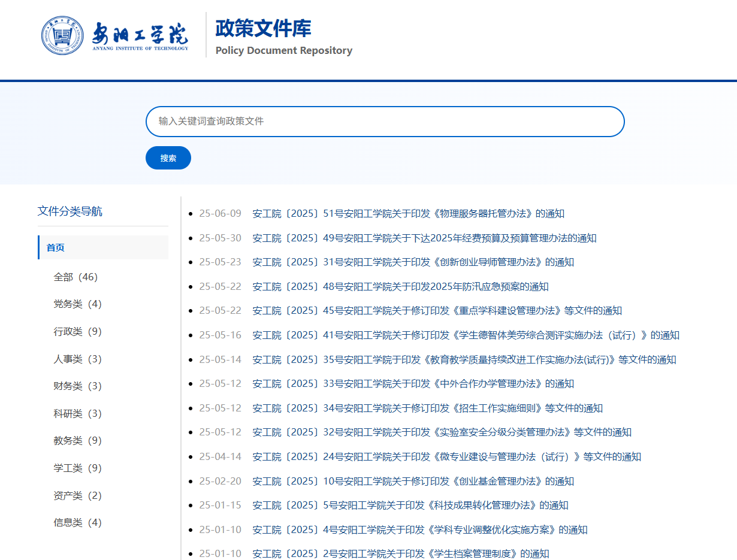The height and width of the screenshot is (560, 737).
Task: Select 首页 in the category navigation
Action: pos(56,247)
